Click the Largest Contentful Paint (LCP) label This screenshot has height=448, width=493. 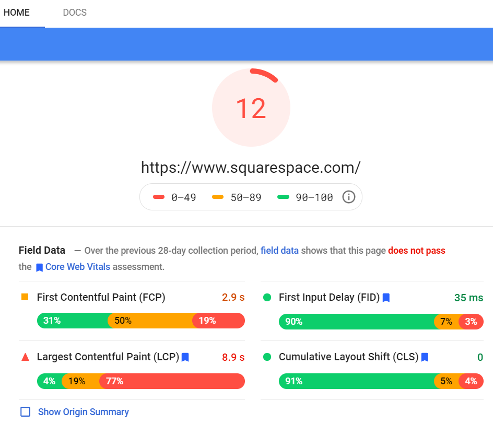pos(108,357)
